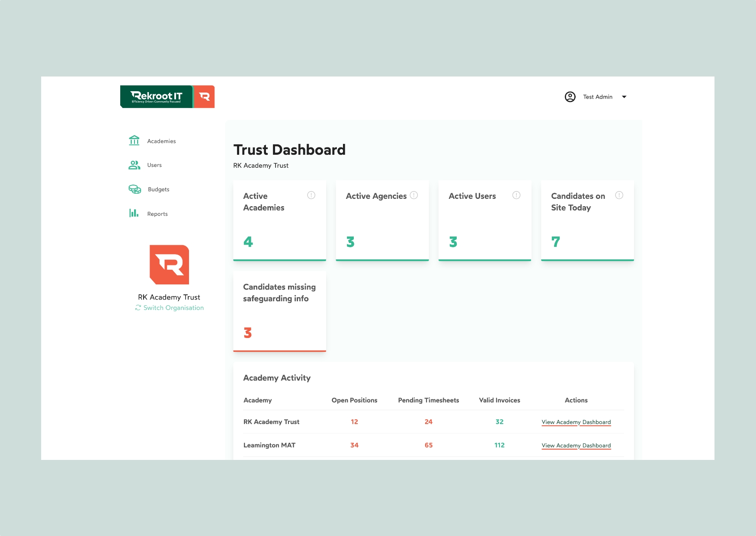Select the RK Academy Trust table row name
The width and height of the screenshot is (756, 536).
click(x=271, y=422)
